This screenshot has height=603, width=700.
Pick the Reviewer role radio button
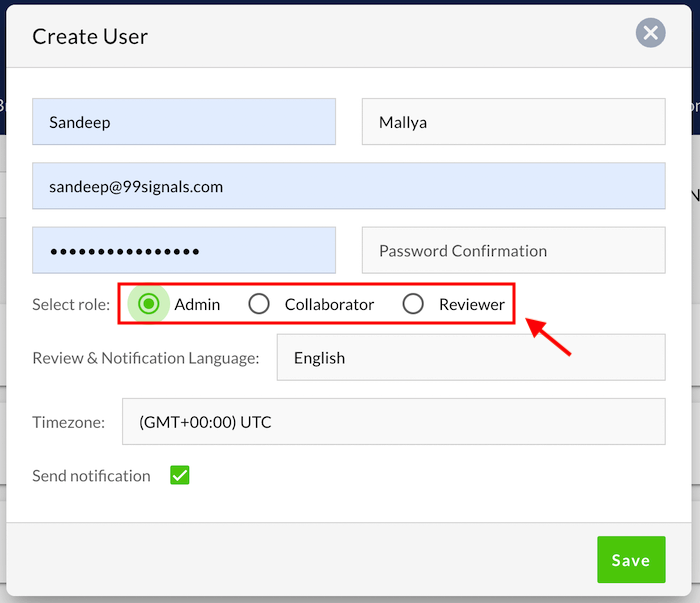[413, 304]
